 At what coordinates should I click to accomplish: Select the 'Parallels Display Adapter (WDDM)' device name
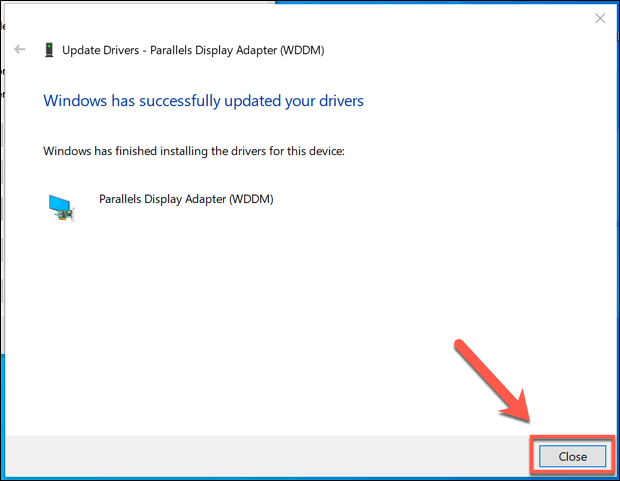click(186, 199)
